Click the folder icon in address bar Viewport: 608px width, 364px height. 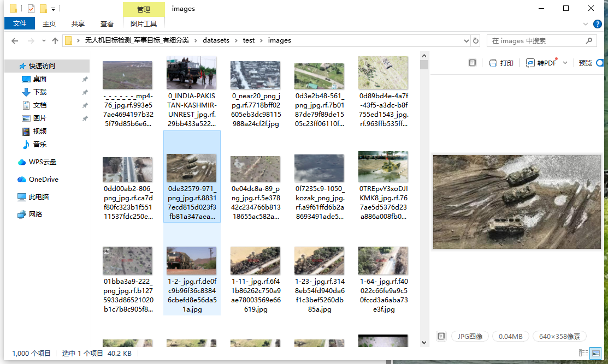click(x=69, y=41)
